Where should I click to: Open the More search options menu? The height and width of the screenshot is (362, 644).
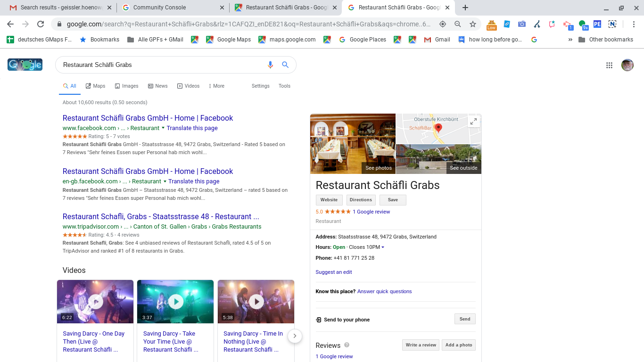pyautogui.click(x=216, y=86)
